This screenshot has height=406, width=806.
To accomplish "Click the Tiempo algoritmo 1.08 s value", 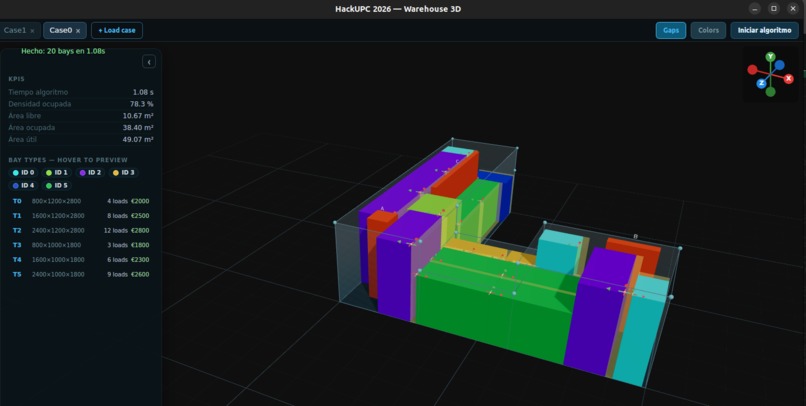I will [143, 93].
